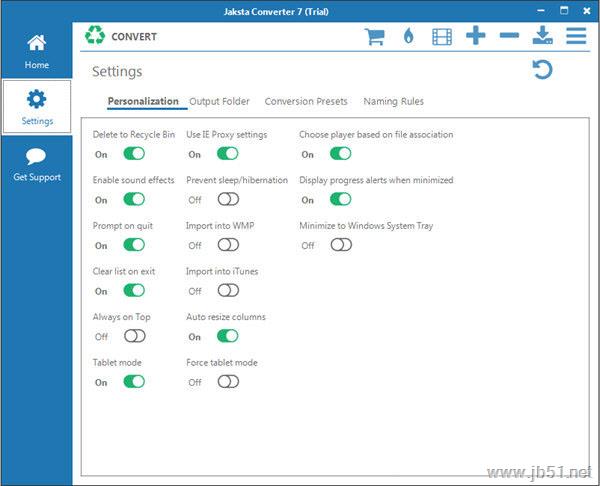Open the Get Support chat icon
The image size is (600, 486).
[x=36, y=156]
